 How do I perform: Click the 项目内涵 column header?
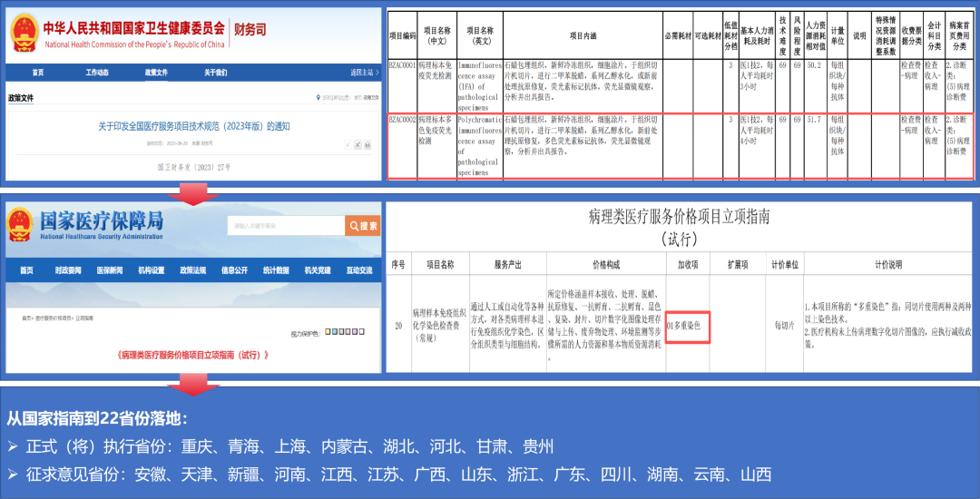point(583,36)
